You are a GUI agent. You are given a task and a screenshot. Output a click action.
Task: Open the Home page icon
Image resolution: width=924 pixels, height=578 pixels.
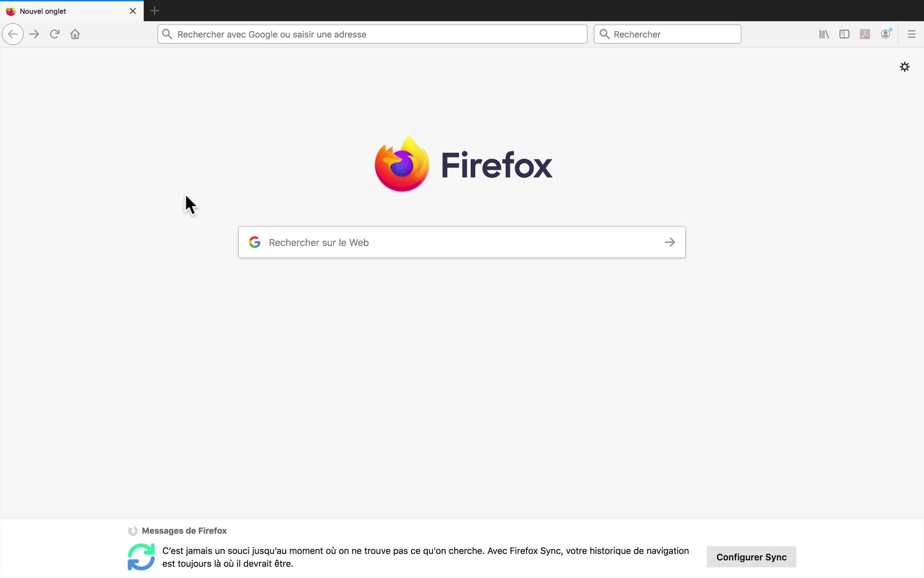point(75,34)
